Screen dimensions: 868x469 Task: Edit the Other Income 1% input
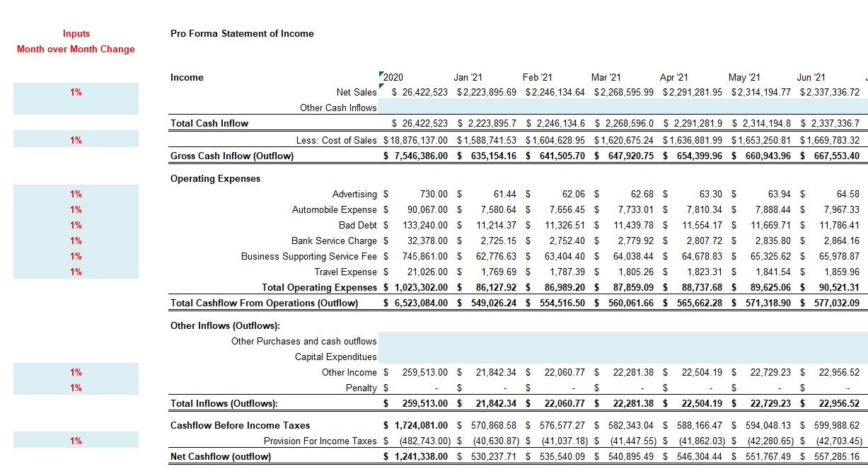76,372
